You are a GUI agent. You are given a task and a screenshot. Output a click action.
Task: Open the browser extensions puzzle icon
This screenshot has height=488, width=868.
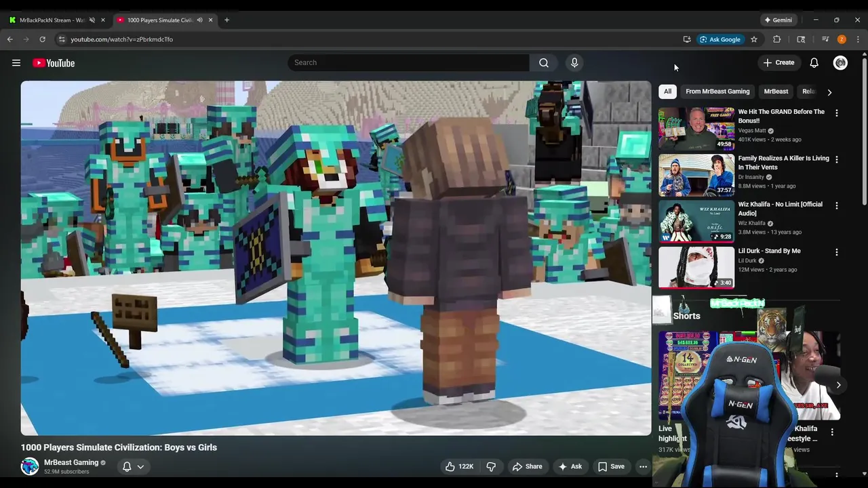click(x=776, y=39)
